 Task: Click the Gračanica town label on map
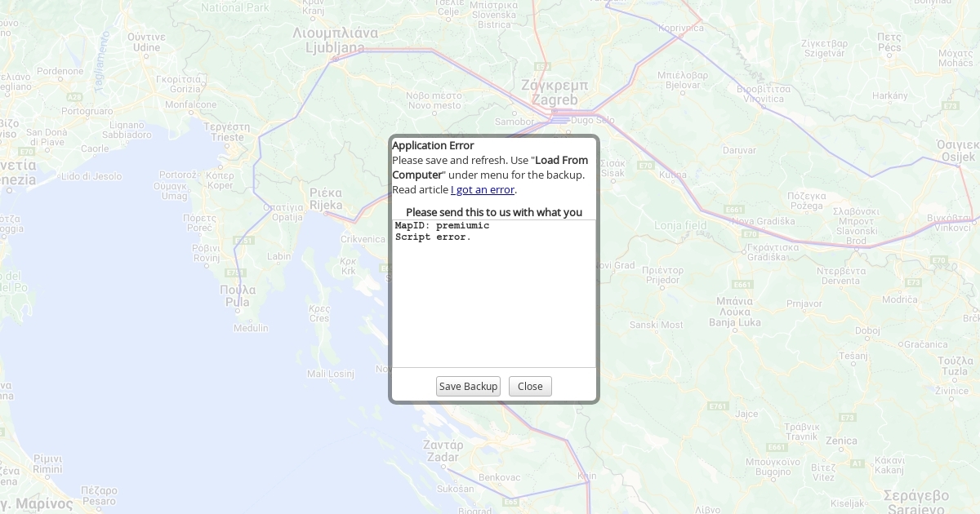[926, 344]
